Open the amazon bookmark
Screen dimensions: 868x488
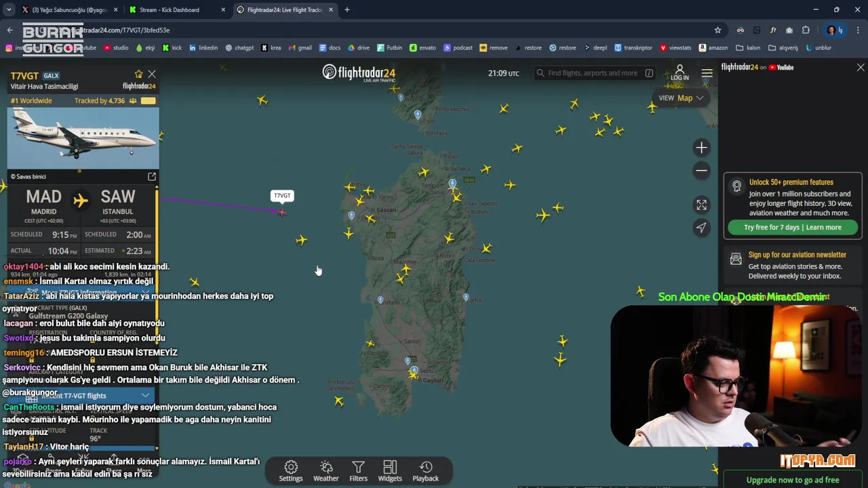coord(713,47)
